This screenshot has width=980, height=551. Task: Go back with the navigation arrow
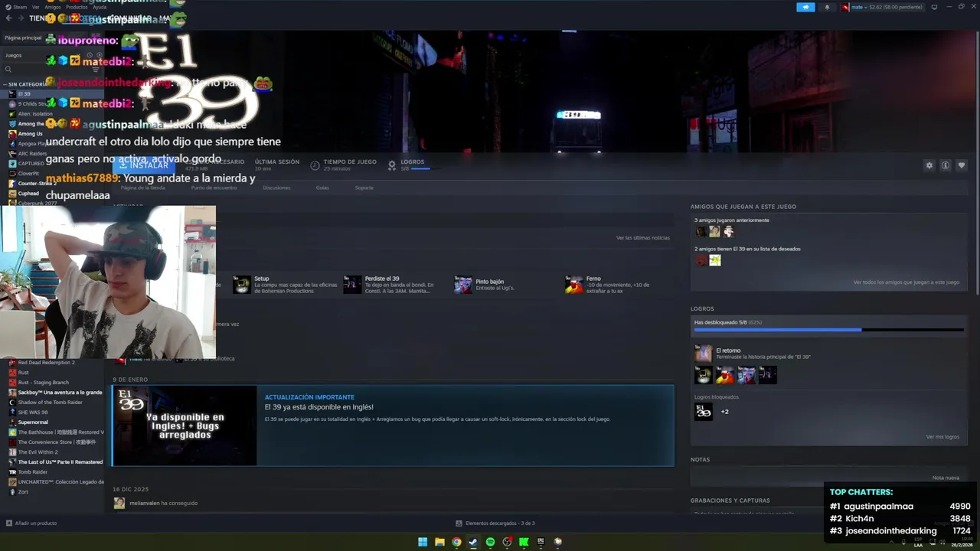coord(9,18)
